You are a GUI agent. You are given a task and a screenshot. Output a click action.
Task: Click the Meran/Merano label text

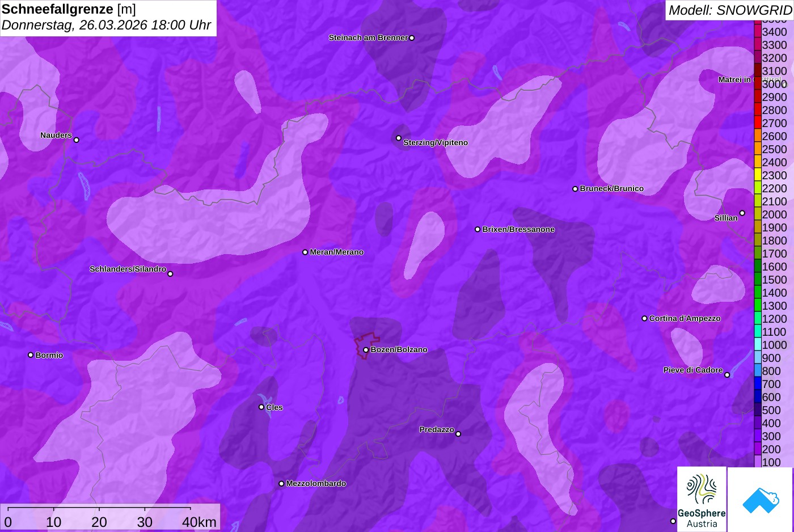coord(336,252)
